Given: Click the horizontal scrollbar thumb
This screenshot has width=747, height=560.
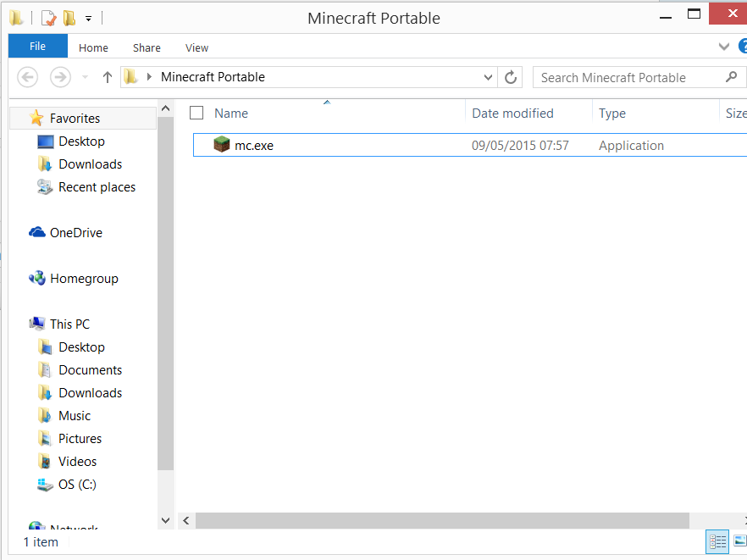Looking at the screenshot, I should pos(442,521).
